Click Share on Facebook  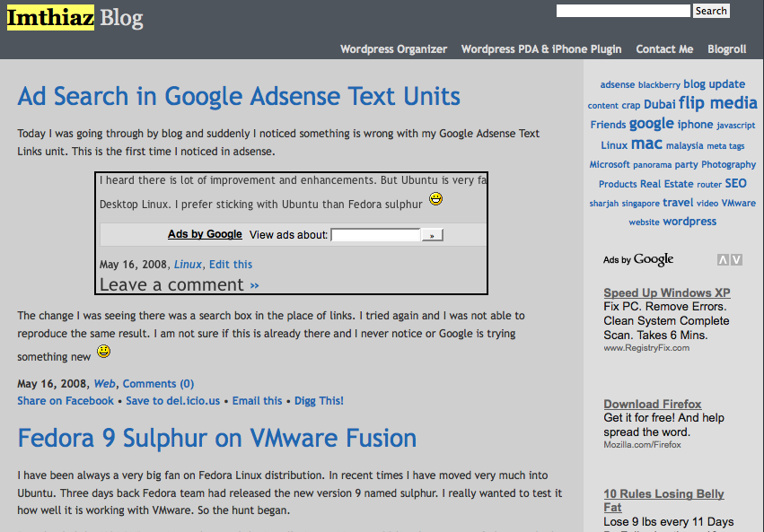coord(66,401)
